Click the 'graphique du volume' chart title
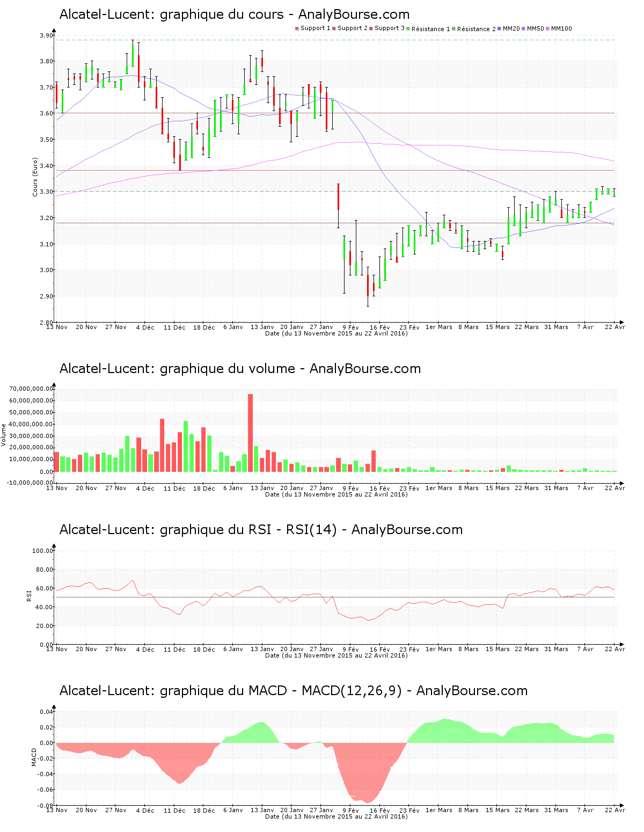The image size is (644, 832). tap(240, 369)
